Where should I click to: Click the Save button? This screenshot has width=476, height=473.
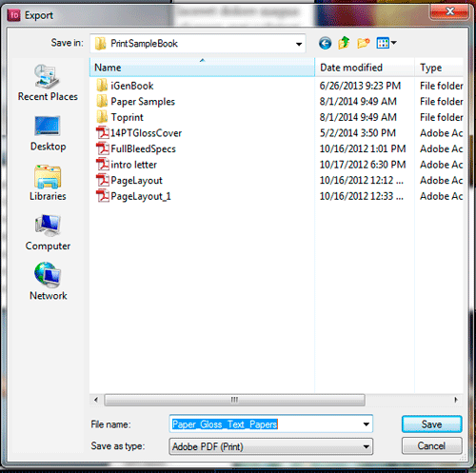point(431,424)
